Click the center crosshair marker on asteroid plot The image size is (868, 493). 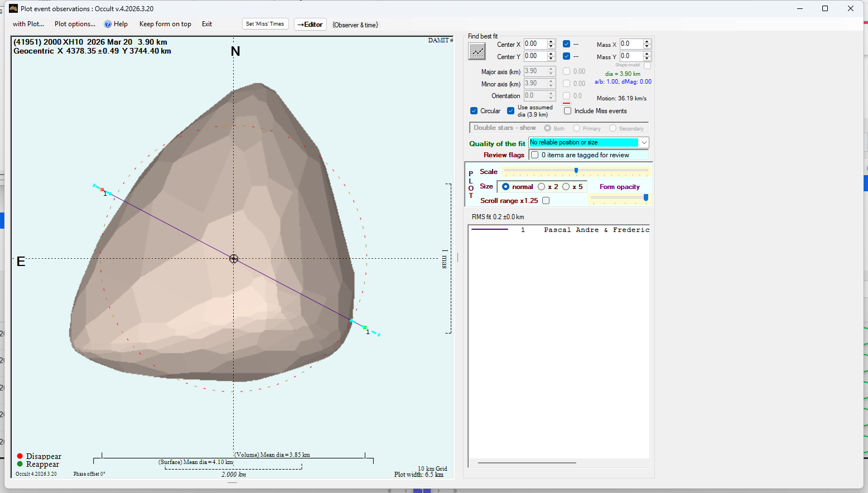(234, 259)
